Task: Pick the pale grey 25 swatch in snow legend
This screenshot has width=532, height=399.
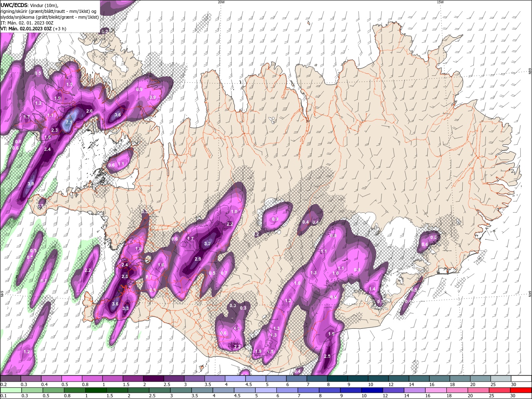Action: [501, 379]
